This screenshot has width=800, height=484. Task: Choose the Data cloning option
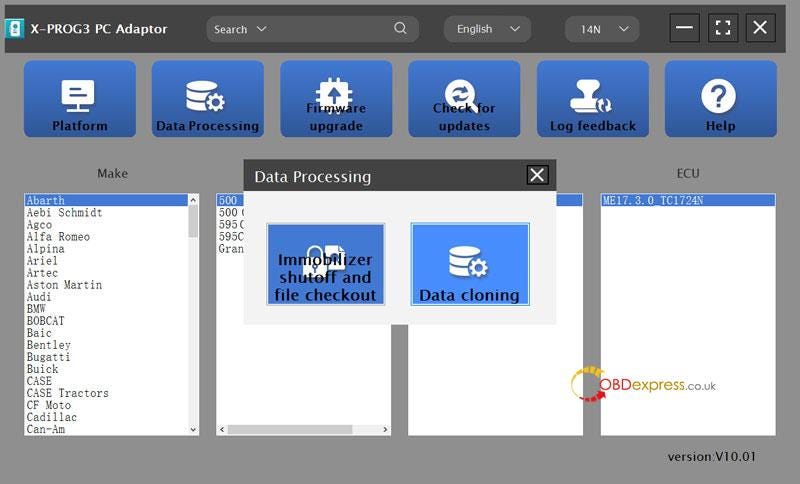[x=470, y=264]
